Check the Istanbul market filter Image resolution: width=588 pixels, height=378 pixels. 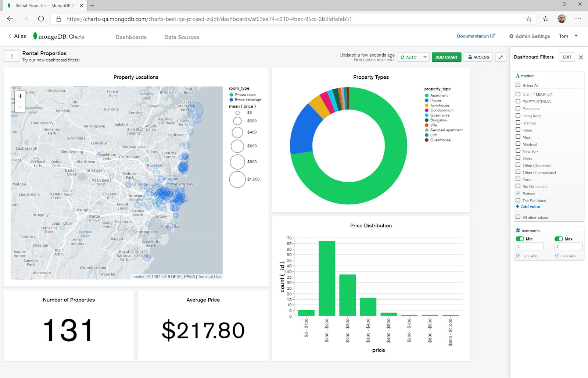click(518, 122)
